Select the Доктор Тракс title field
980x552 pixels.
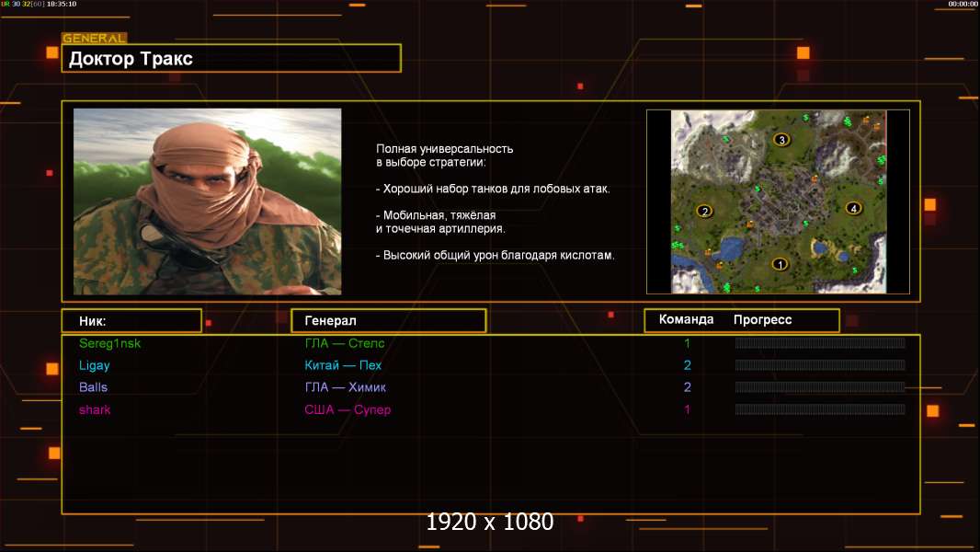232,58
